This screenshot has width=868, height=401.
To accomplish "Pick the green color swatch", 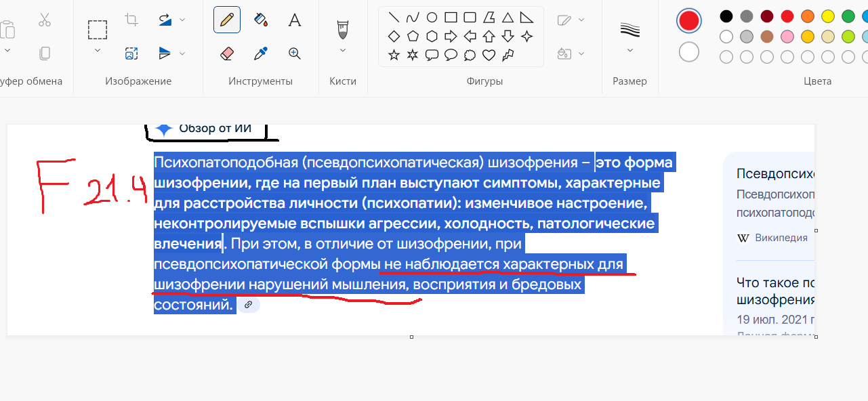I will coord(848,16).
